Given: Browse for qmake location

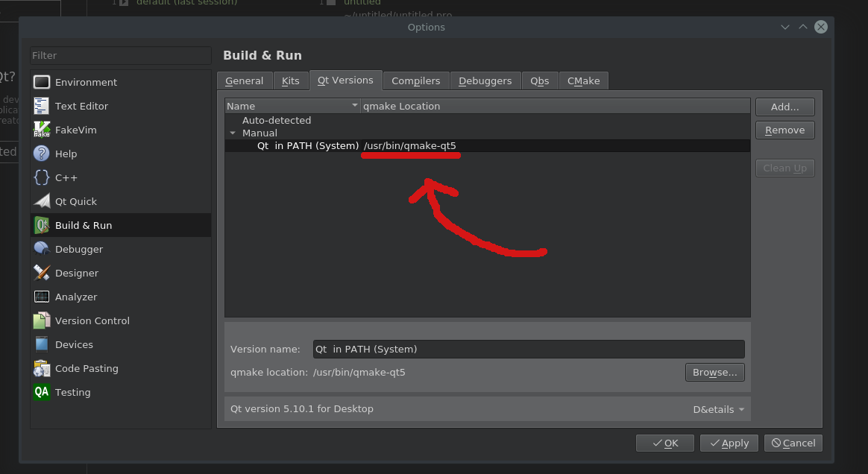Looking at the screenshot, I should (x=714, y=372).
